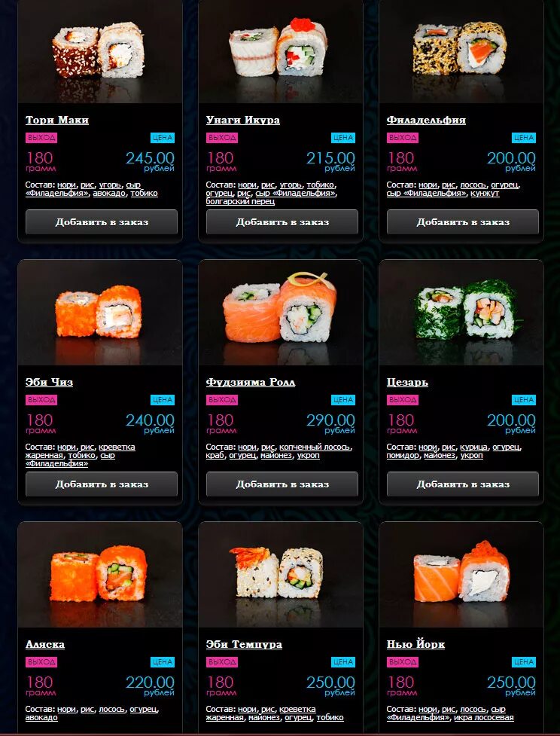Viewport: 560px width, 736px height.
Task: Click the Эби Чиз roll photo
Action: (x=100, y=313)
